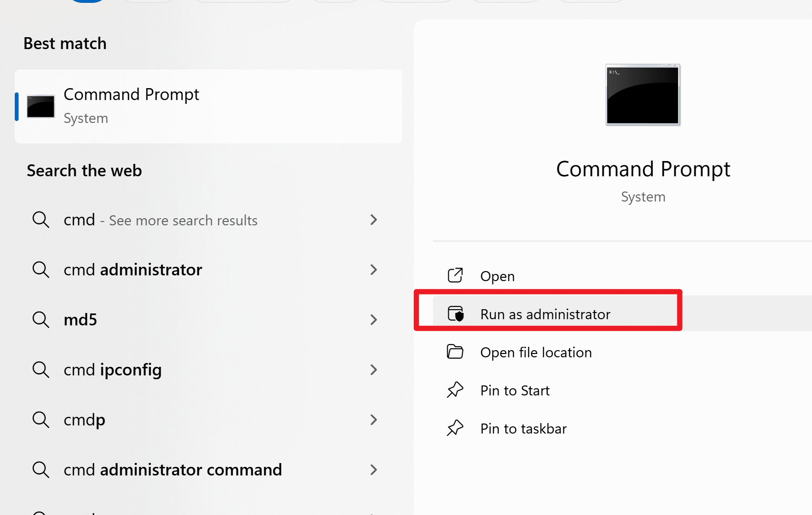Screen dimensions: 812x515
Task: Click the Pin to taskbar pin icon
Action: [455, 428]
